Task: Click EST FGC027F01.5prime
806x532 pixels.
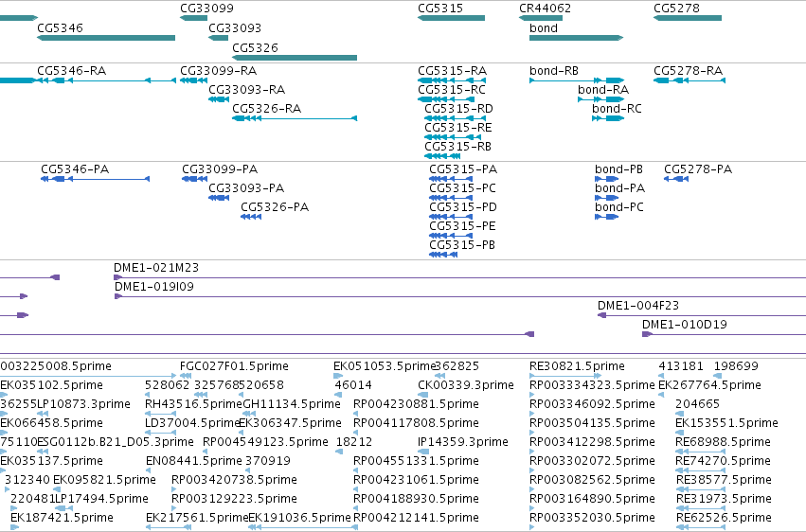Action: click(x=234, y=366)
